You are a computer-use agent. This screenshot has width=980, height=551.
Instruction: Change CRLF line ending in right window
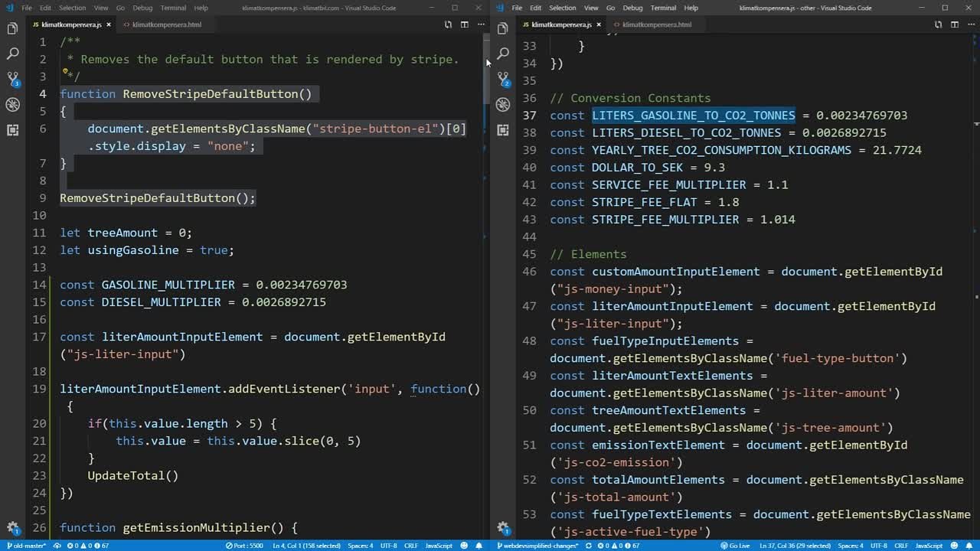(900, 546)
